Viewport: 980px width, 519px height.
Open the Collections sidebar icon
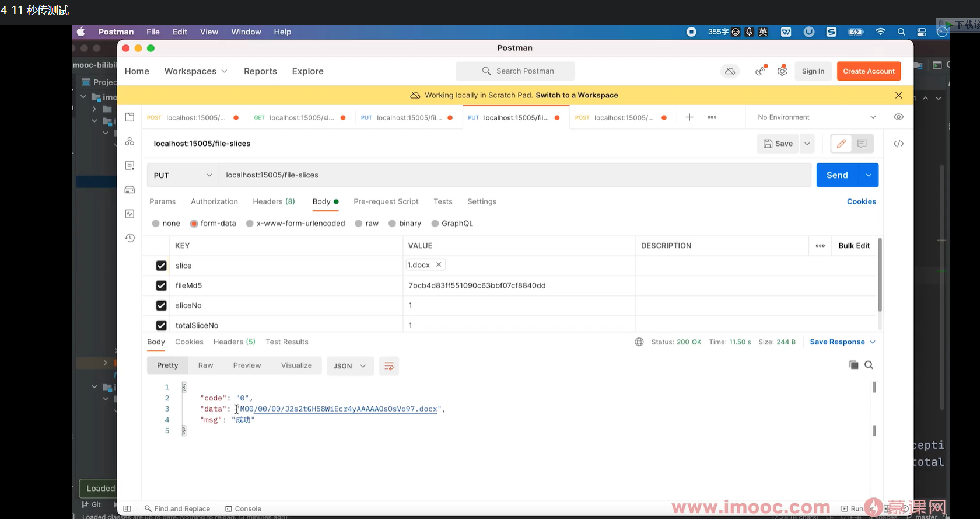(x=129, y=117)
